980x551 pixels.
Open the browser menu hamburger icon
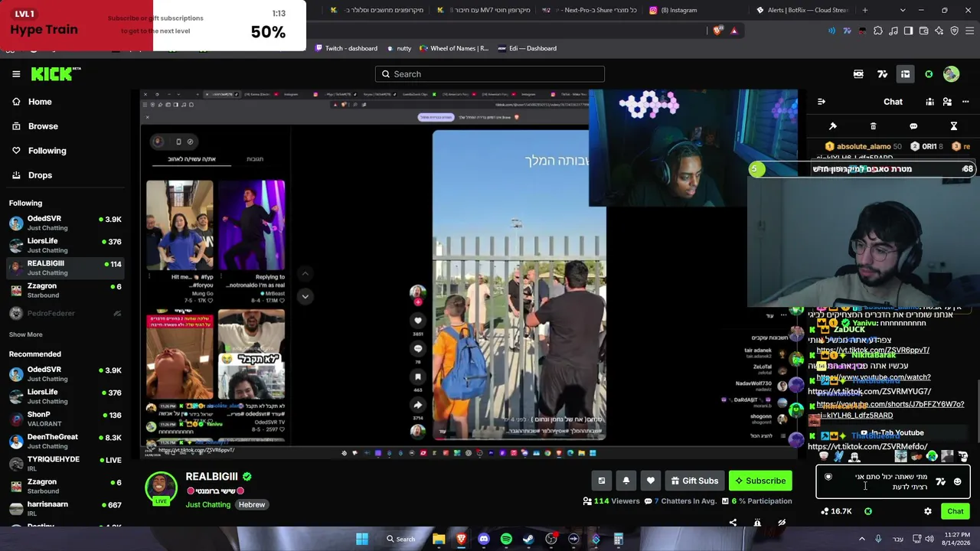point(969,31)
